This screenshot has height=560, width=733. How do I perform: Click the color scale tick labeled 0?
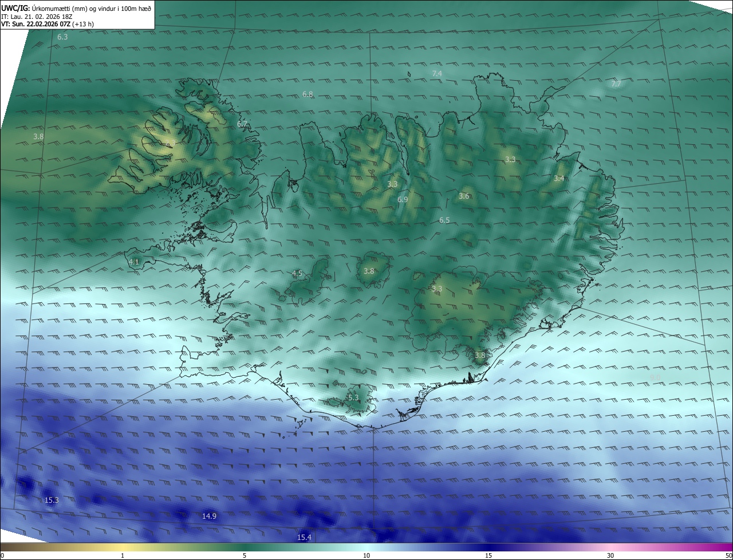[2, 555]
